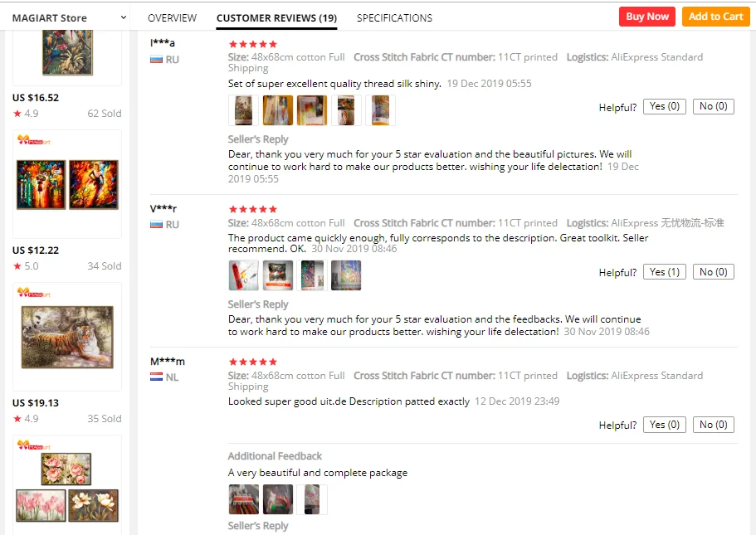Click the Russian flag icon beside I***a

156,60
